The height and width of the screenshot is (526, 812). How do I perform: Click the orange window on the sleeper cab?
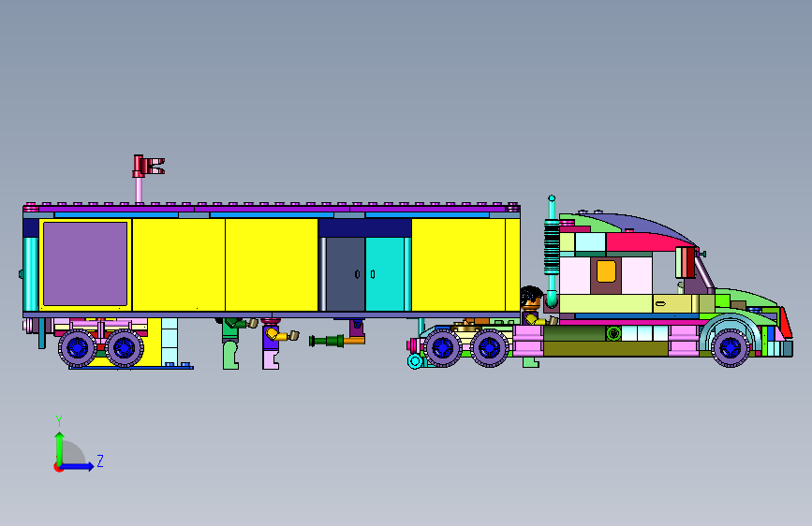[x=606, y=271]
